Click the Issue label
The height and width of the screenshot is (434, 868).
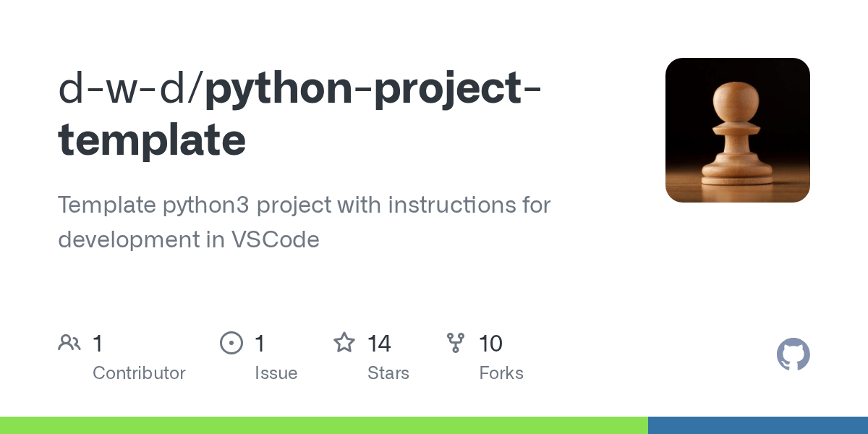(x=276, y=373)
